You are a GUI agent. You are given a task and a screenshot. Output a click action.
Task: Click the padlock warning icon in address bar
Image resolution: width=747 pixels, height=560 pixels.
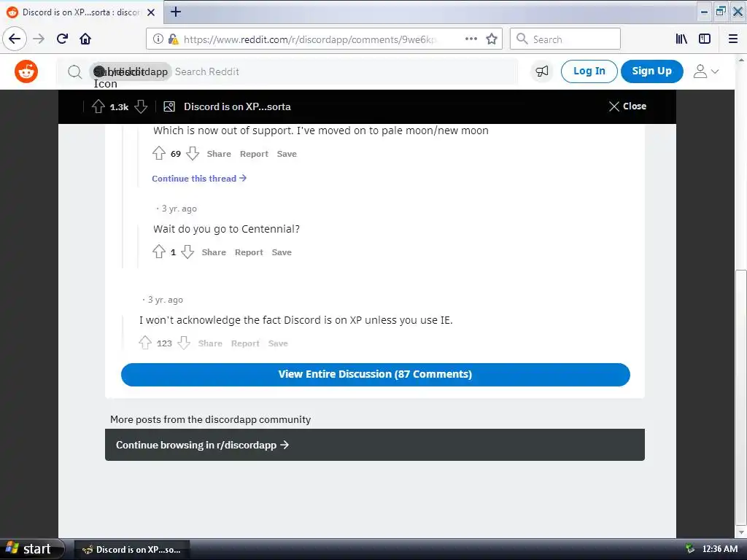pyautogui.click(x=173, y=39)
